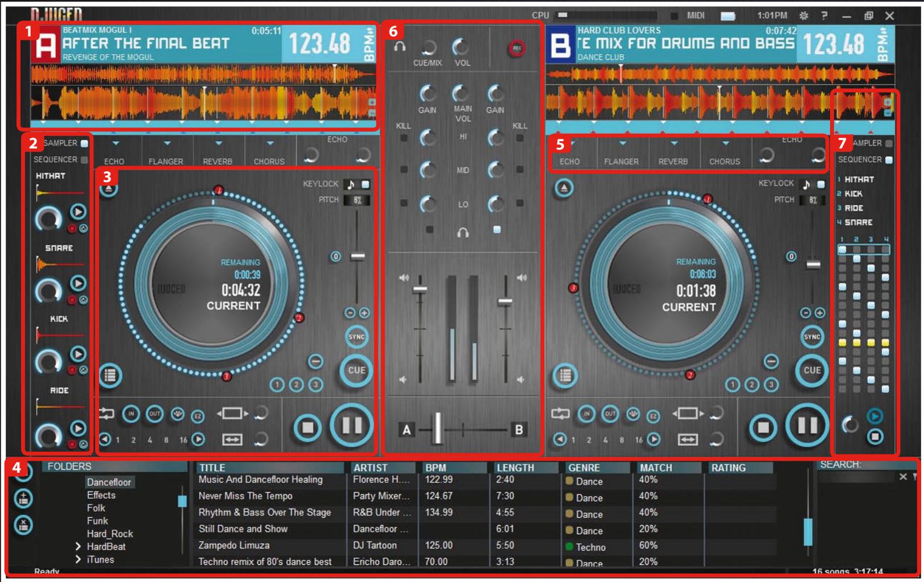This screenshot has height=582, width=924.
Task: Toggle KEYLOCK on deck A
Action: point(366,184)
